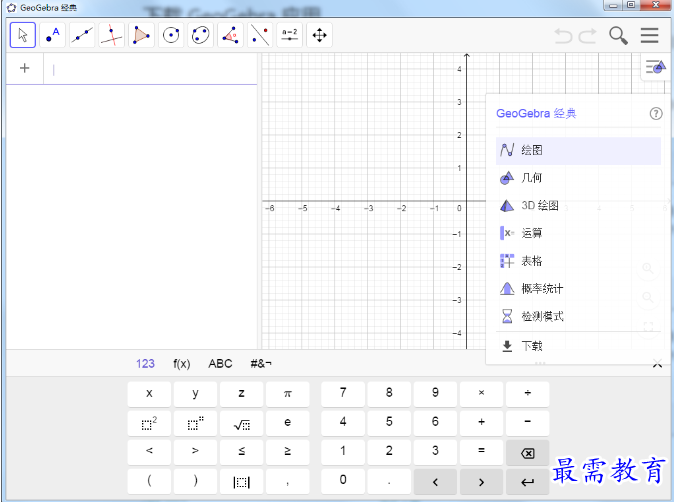
Task: Select the Polygon tool
Action: point(141,35)
